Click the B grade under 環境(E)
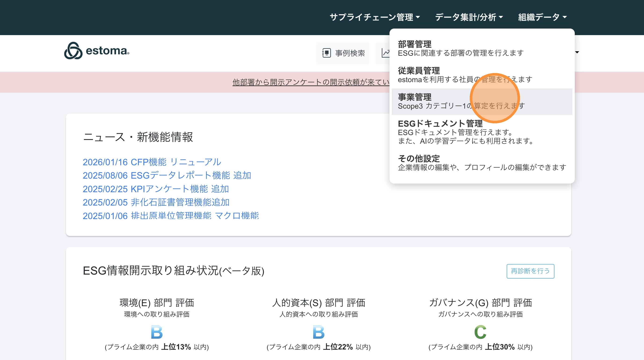The height and width of the screenshot is (360, 644). (157, 332)
